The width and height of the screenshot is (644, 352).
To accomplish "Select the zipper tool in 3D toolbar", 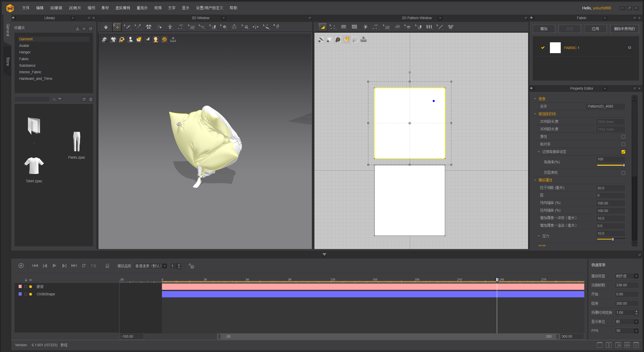I will (234, 27).
